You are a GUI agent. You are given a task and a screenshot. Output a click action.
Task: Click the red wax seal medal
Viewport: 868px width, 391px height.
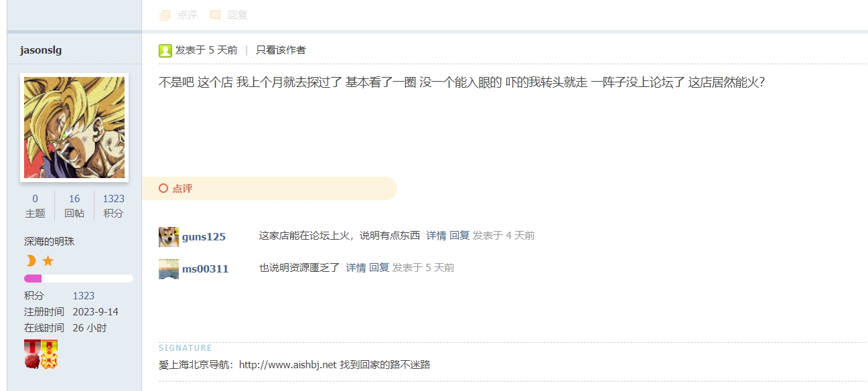(x=32, y=354)
